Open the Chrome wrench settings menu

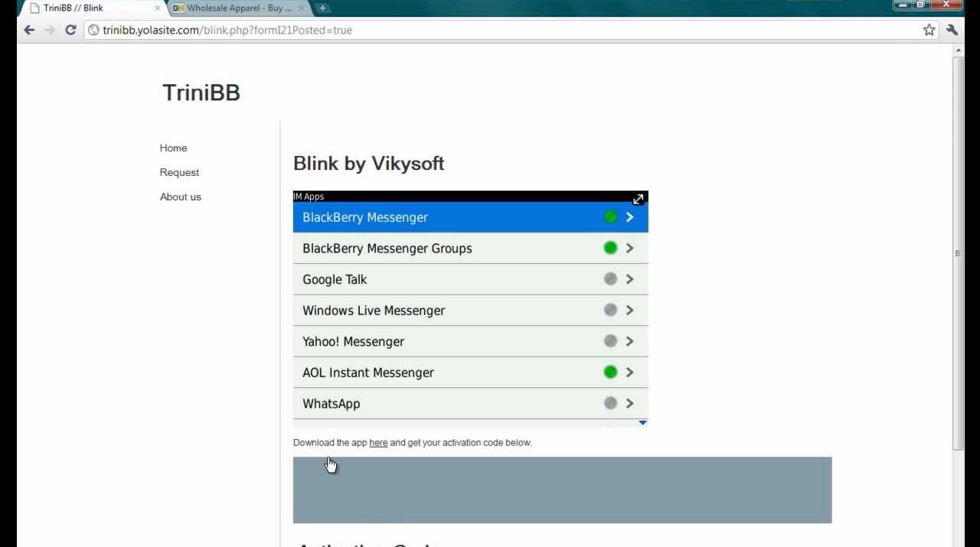point(952,30)
